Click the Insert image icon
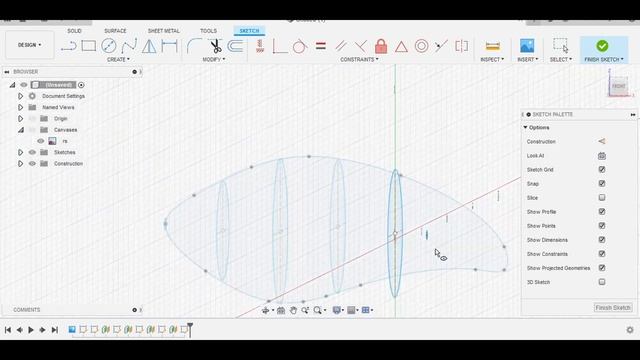Image resolution: width=640 pixels, height=360 pixels. pyautogui.click(x=527, y=46)
